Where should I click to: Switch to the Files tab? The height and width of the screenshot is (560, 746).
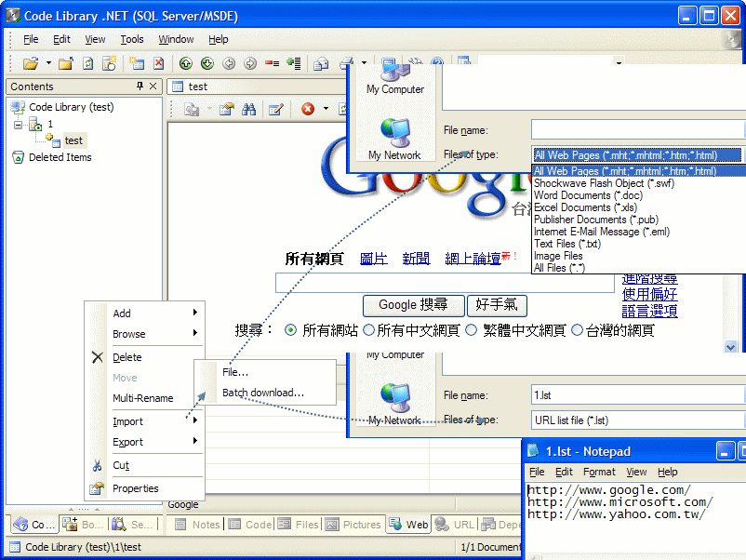click(299, 525)
